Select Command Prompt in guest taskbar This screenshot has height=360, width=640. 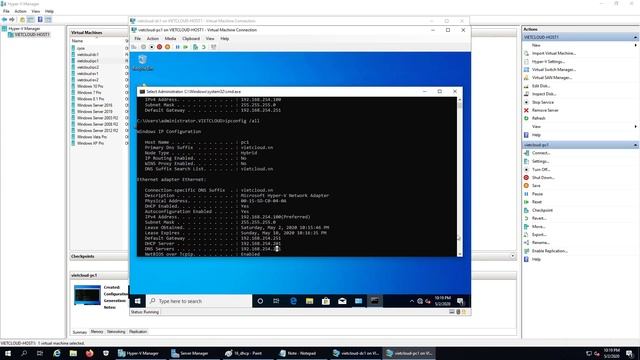[374, 301]
